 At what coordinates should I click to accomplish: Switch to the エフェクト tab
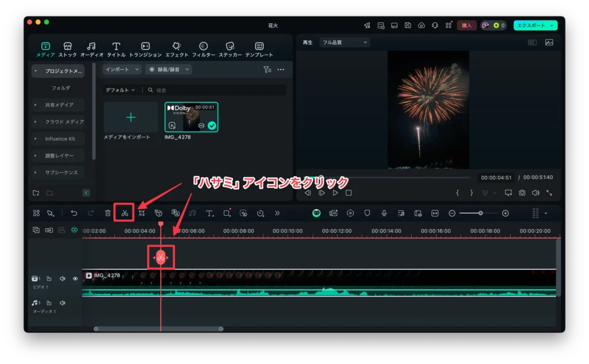(x=177, y=49)
